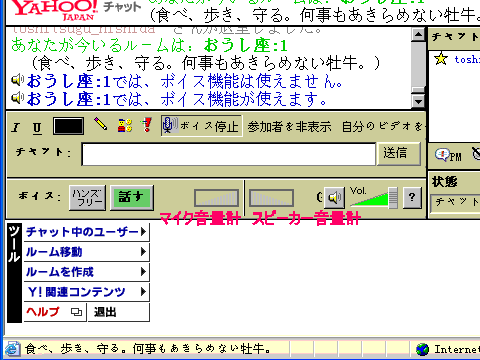
Task: Click the ボイス機能は使えません message line
Action: (x=177, y=81)
